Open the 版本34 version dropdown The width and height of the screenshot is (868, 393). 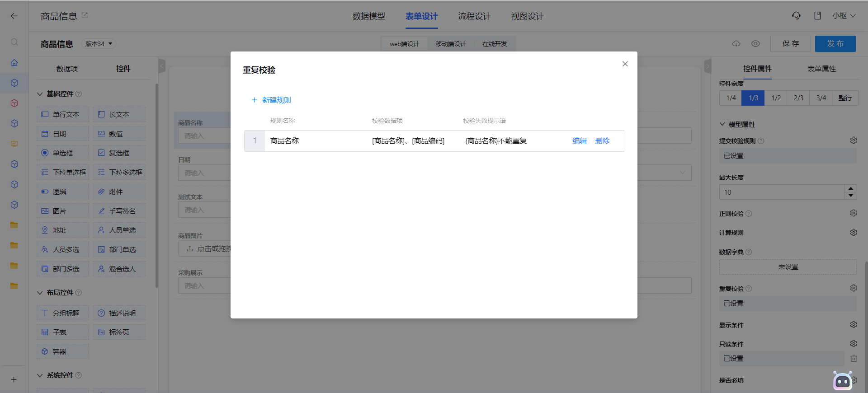click(99, 44)
